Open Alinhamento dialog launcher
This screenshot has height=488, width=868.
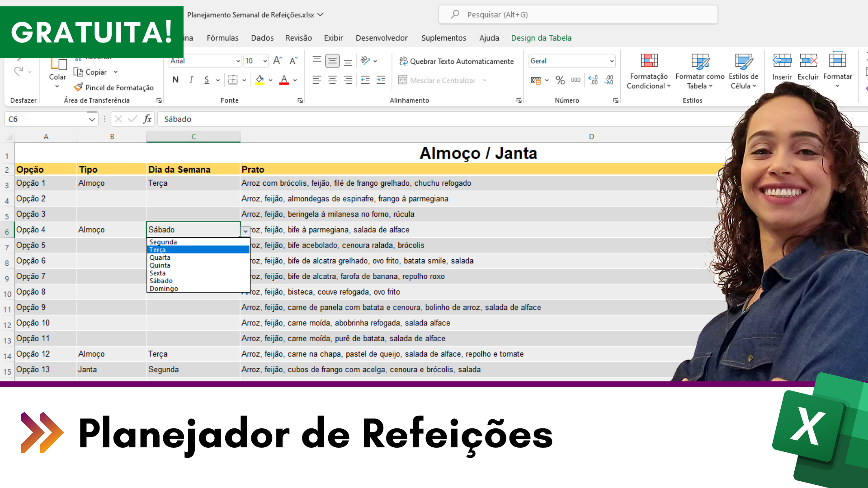pos(519,100)
